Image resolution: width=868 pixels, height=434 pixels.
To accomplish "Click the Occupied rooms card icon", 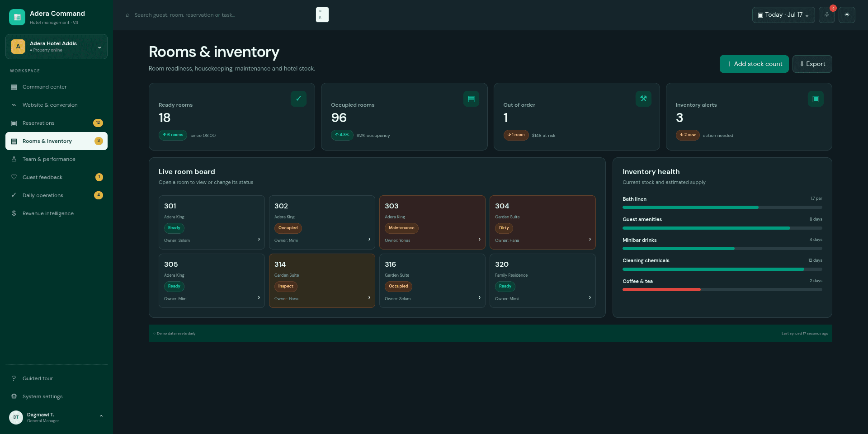I will point(471,99).
